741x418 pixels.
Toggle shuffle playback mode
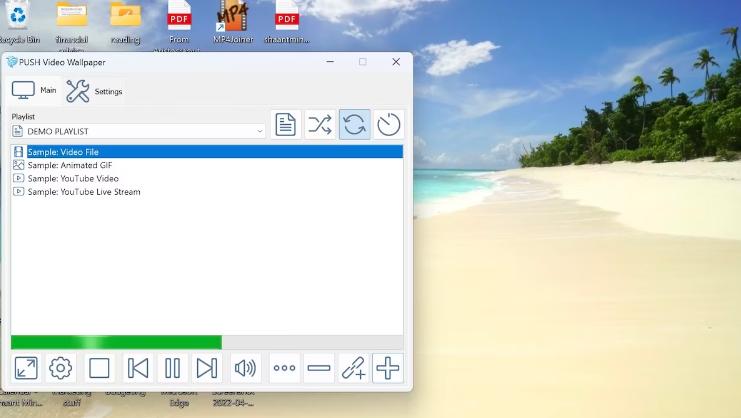pos(320,125)
